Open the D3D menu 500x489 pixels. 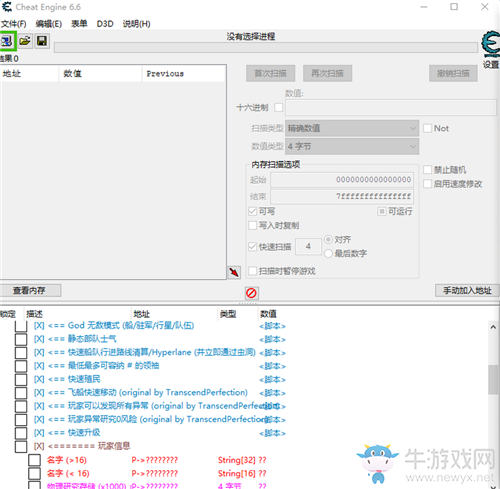click(105, 24)
